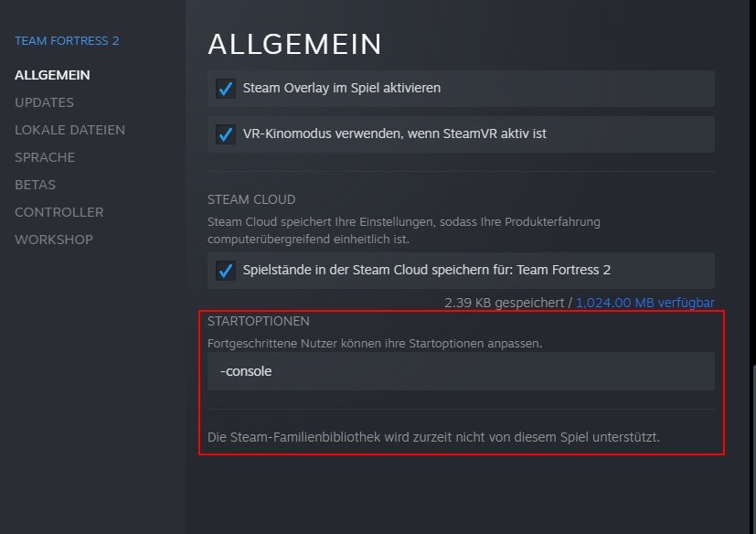This screenshot has width=756, height=534.
Task: Uncheck the VR-Kinomodus verwenden checkbox
Action: coord(225,134)
